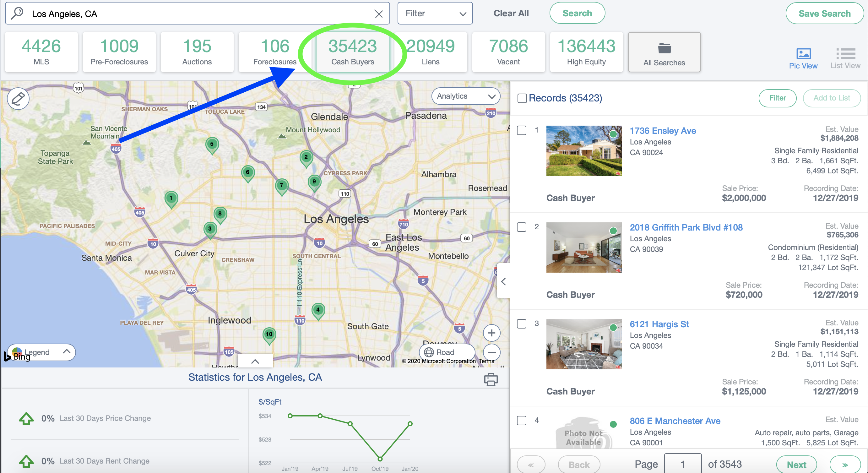Switch to Pic View
The image size is (868, 473).
(803, 58)
